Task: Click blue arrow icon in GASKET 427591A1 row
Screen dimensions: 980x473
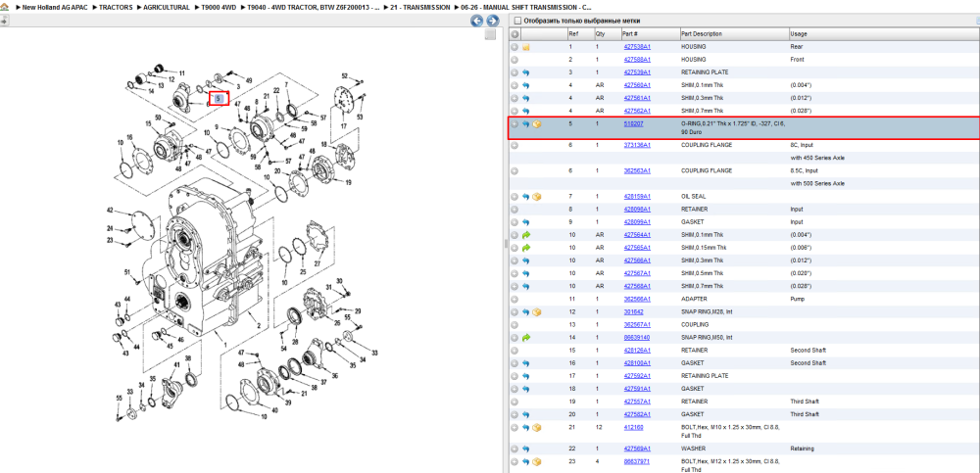Action: click(x=525, y=389)
